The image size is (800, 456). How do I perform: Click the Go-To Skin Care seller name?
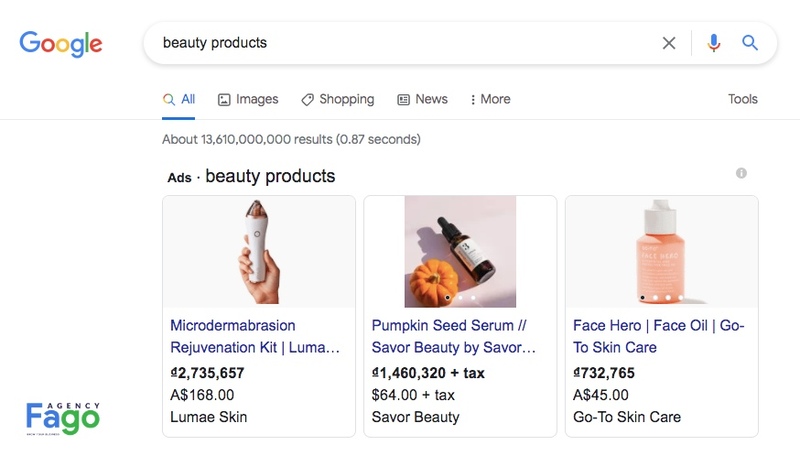tap(627, 417)
